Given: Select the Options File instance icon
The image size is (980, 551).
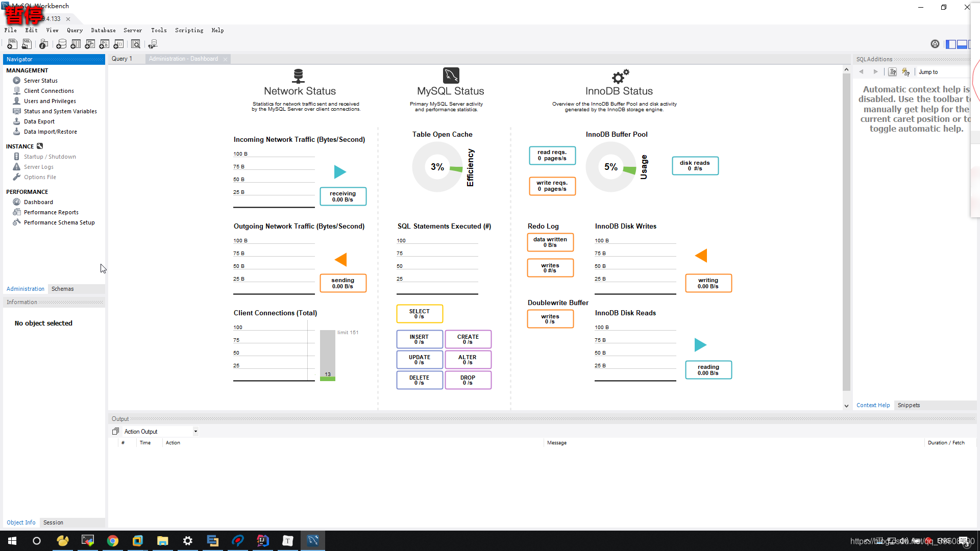Looking at the screenshot, I should [16, 176].
